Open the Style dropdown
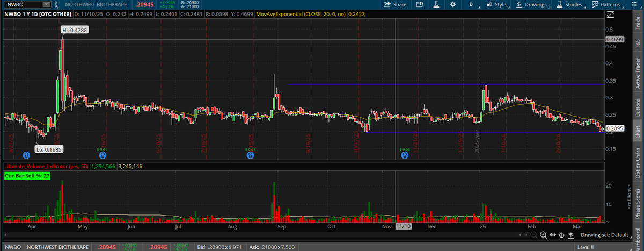Screen dimensions: 644x251 497,5
